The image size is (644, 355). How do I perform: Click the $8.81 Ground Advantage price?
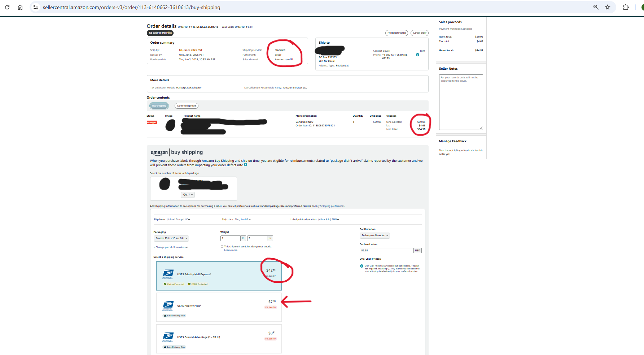click(x=272, y=333)
